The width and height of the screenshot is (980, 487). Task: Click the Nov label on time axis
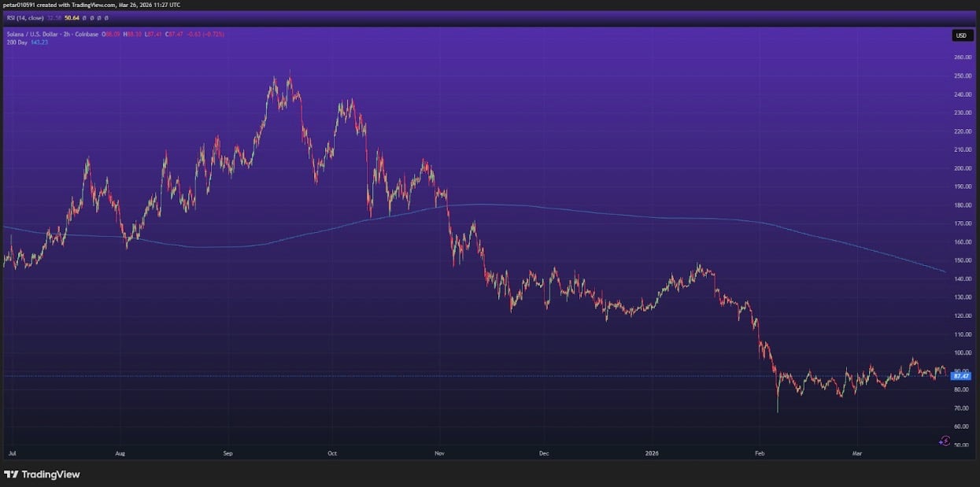pyautogui.click(x=439, y=454)
